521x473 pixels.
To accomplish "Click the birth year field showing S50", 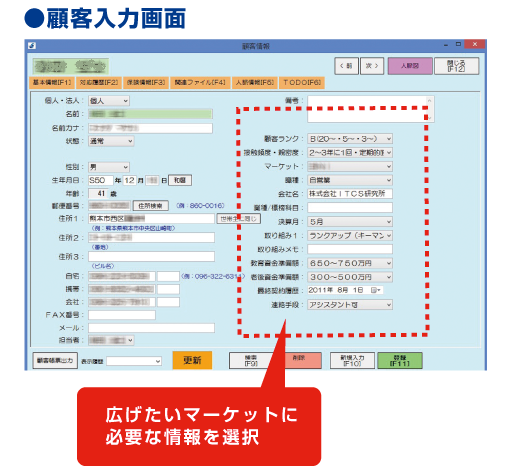I will 100,180.
